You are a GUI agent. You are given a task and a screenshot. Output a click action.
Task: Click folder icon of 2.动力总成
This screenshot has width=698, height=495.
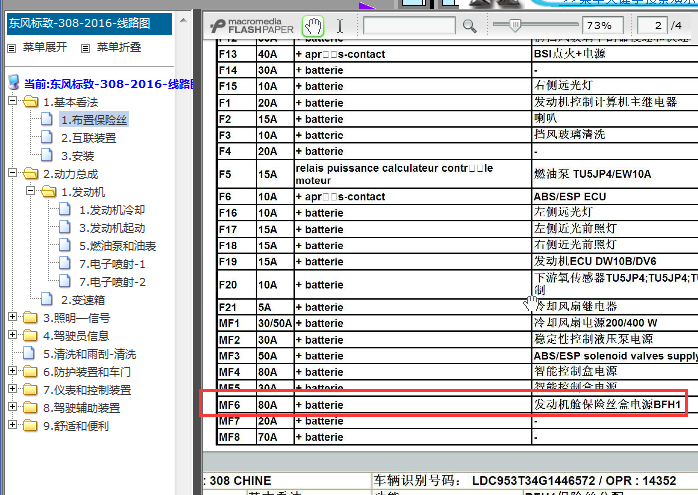(30, 173)
